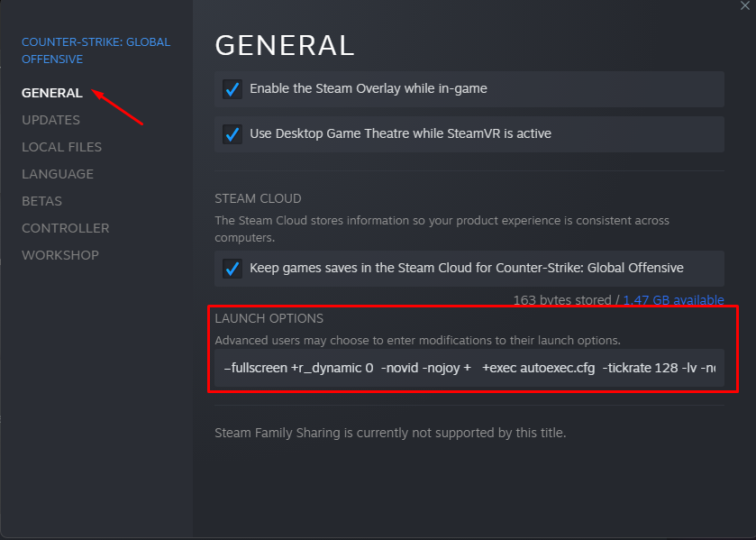Image resolution: width=756 pixels, height=540 pixels.
Task: Toggle the Steam Overlay checkbox
Action: [x=232, y=89]
